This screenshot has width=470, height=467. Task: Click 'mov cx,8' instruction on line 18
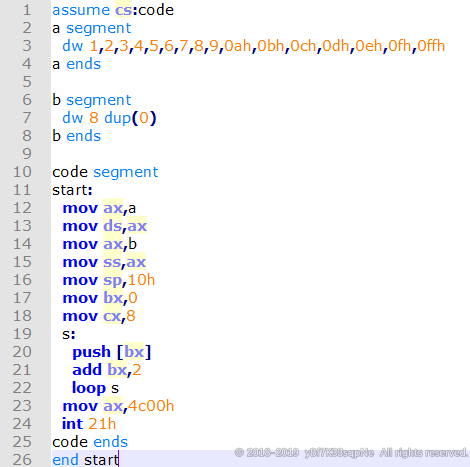pos(99,316)
